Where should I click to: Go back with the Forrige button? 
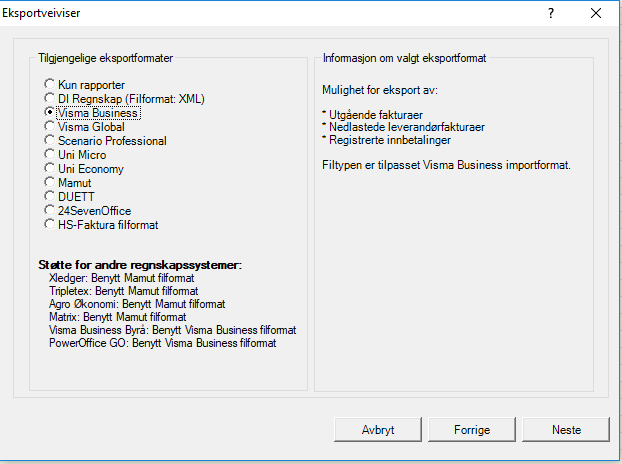click(472, 429)
